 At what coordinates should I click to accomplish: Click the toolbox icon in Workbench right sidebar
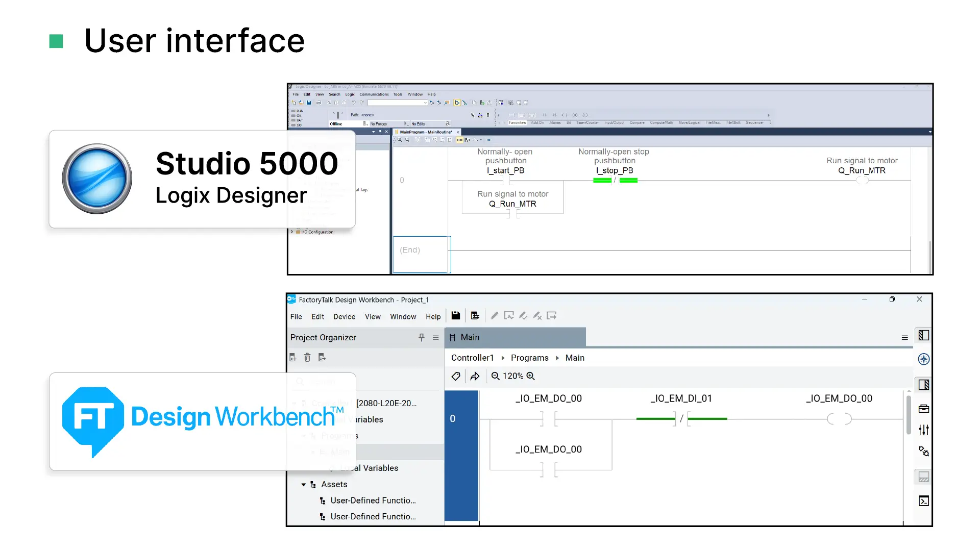pyautogui.click(x=924, y=409)
